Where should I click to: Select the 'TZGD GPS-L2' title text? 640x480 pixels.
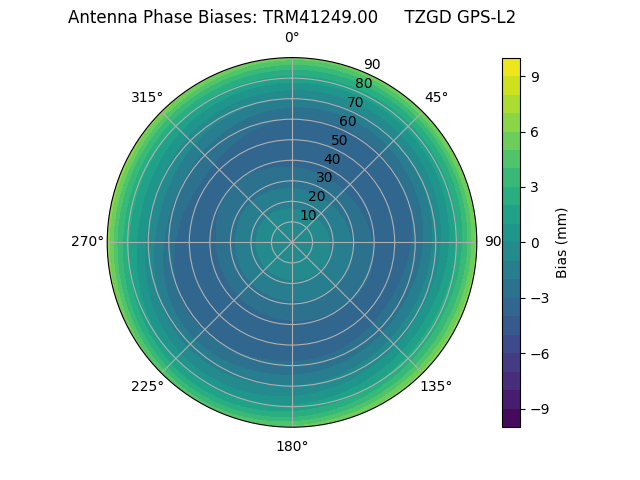[x=459, y=17]
